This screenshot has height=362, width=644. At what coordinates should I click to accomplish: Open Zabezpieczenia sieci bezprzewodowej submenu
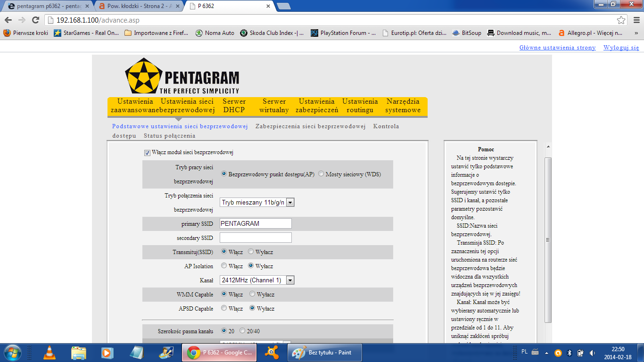[x=311, y=126]
